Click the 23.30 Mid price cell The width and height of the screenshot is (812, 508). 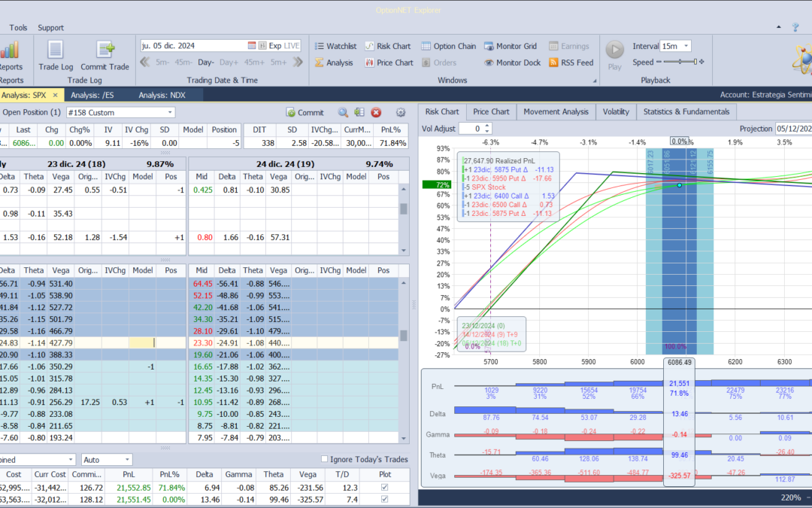(202, 342)
